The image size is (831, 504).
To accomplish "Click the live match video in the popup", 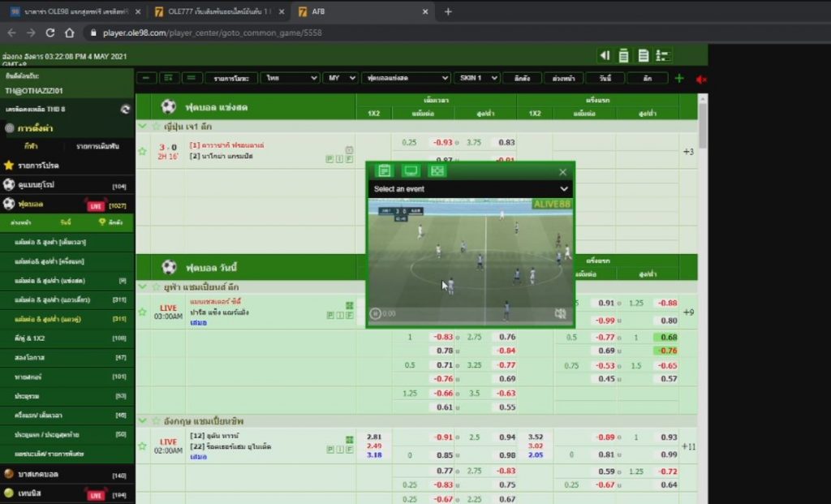I will (471, 261).
